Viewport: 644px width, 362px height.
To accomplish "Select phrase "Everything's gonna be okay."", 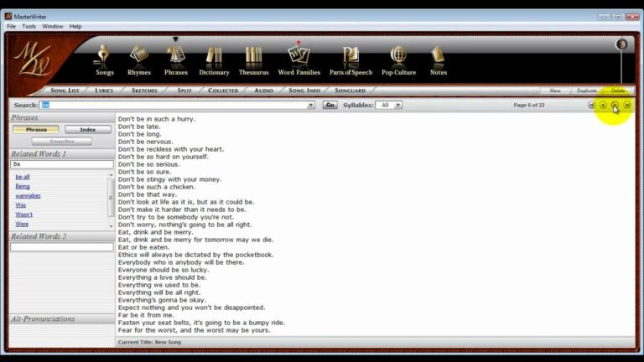I will coord(162,300).
